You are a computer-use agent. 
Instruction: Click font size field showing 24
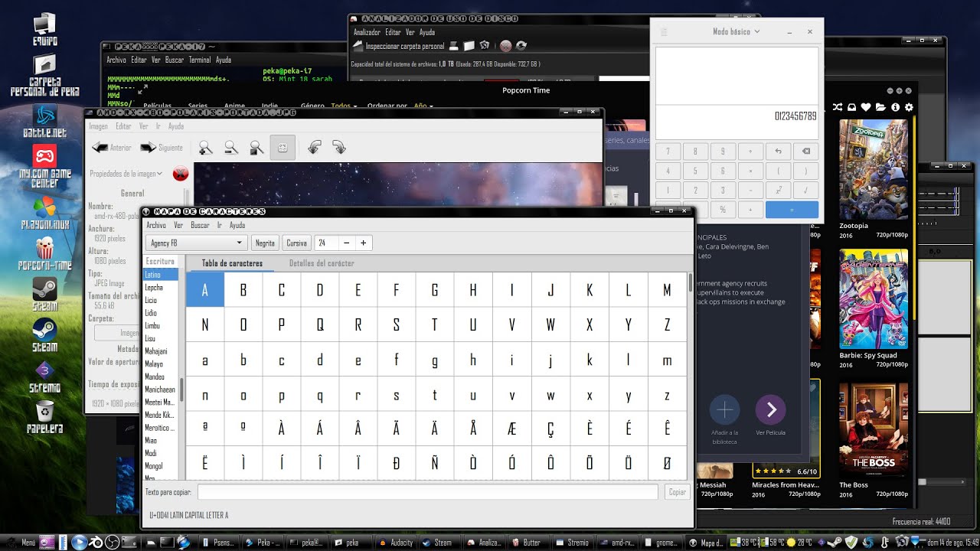coord(326,243)
